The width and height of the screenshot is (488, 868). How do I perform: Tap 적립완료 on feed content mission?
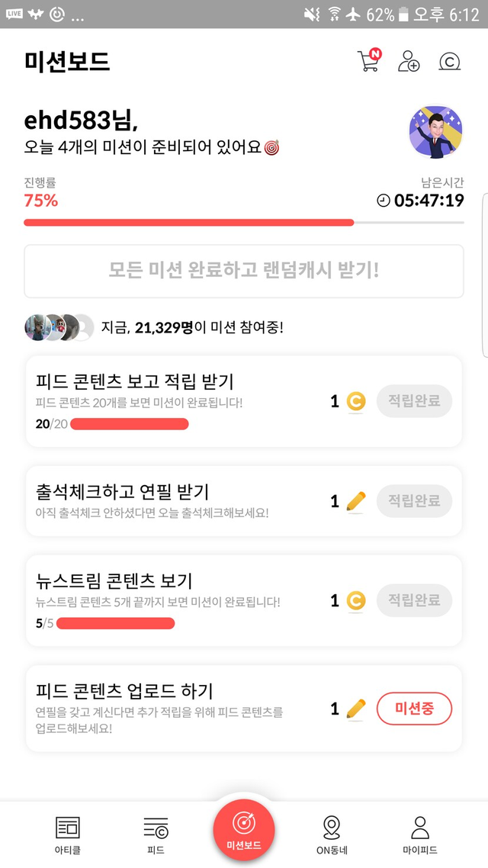tap(414, 401)
